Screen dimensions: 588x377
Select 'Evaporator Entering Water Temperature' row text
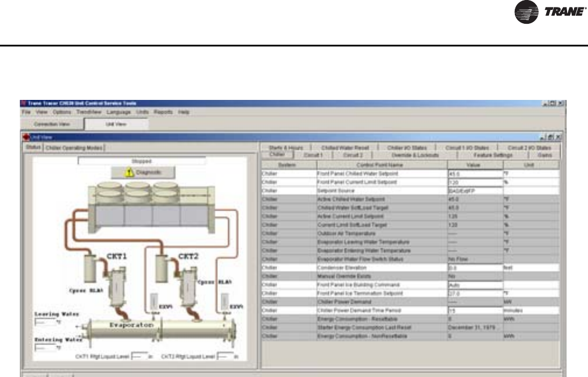point(364,251)
